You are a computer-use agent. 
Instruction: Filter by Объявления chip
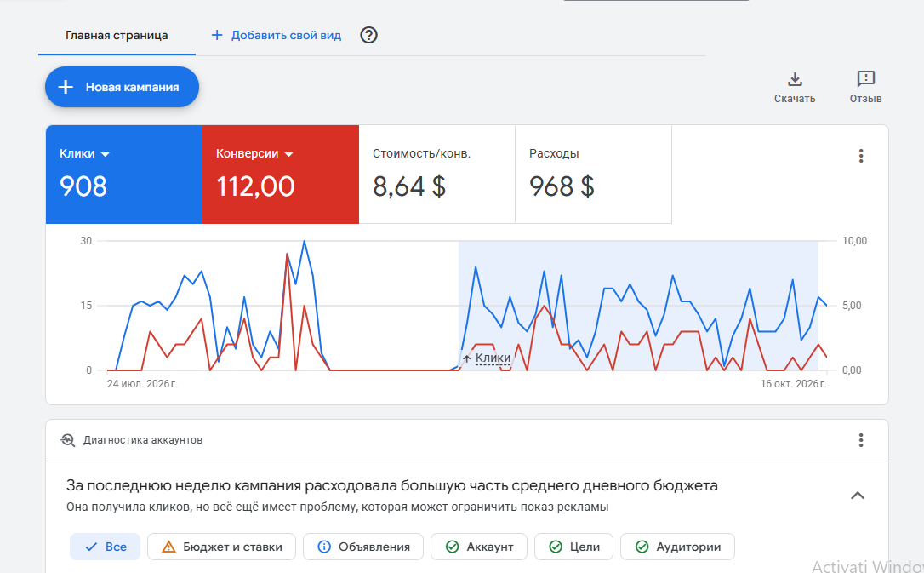pos(363,547)
